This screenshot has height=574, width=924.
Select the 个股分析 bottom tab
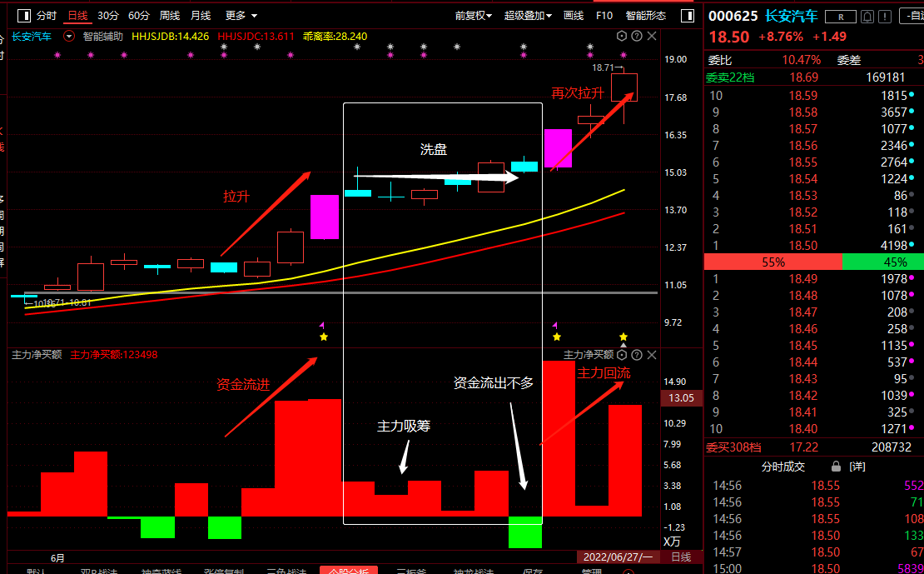(349, 571)
